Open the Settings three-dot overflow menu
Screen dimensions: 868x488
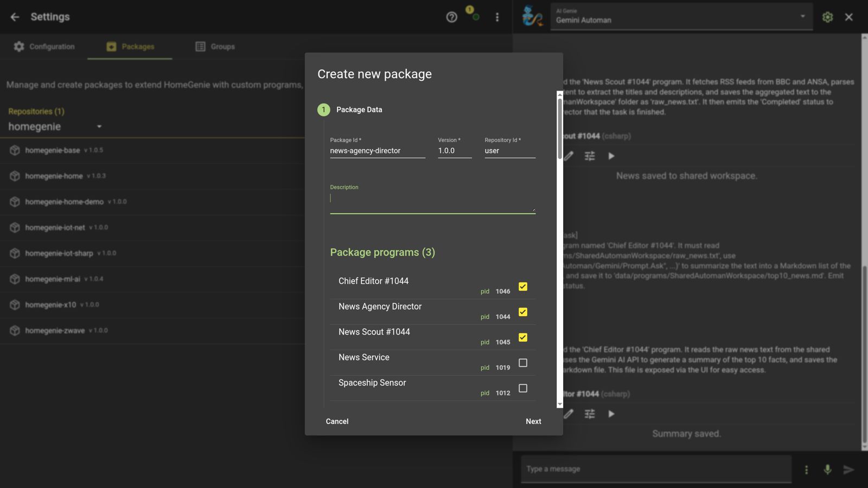click(x=497, y=17)
